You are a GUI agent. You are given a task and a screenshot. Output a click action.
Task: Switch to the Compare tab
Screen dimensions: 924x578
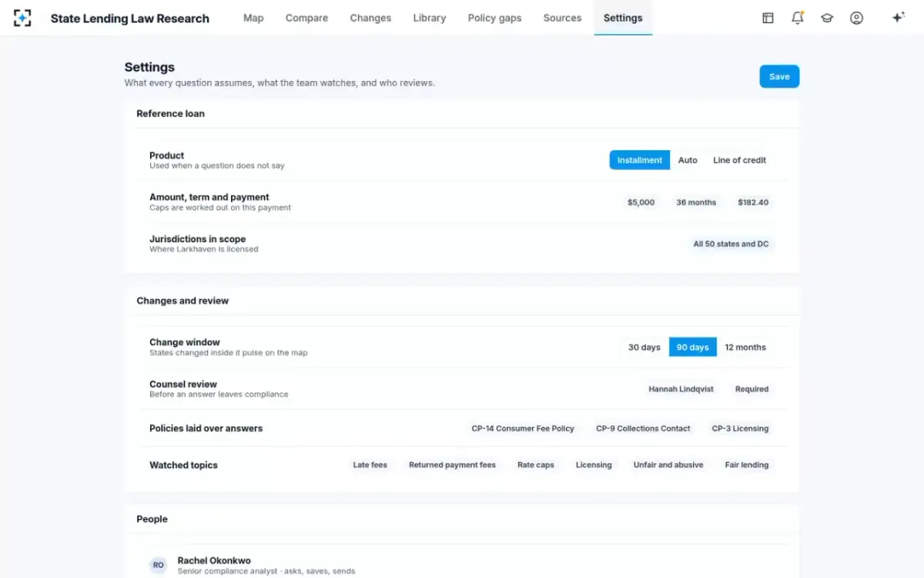coord(306,18)
